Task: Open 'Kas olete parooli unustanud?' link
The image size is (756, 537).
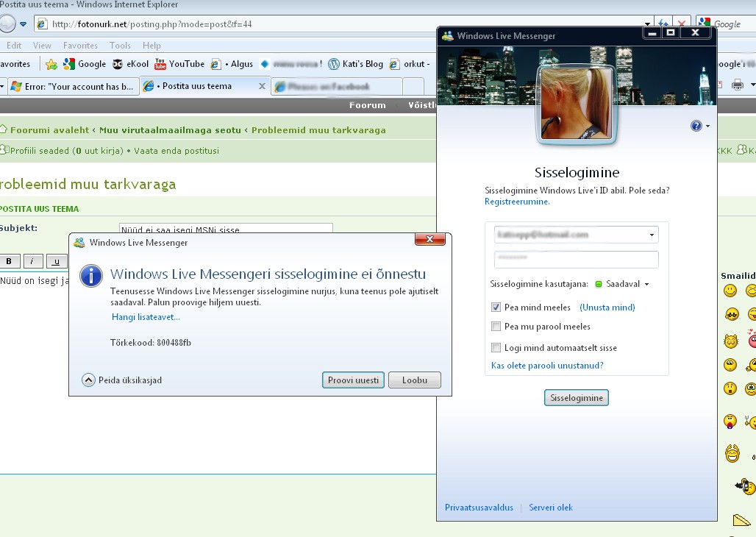Action: [x=547, y=366]
